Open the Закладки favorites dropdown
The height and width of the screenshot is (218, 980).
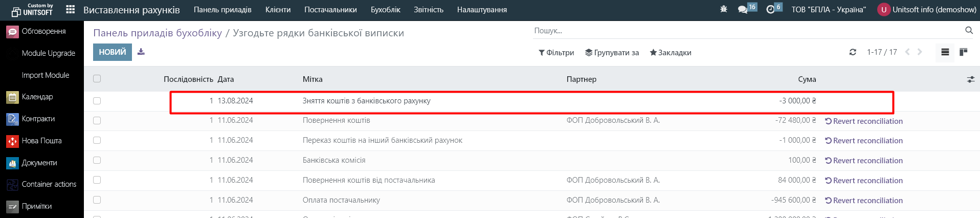[x=670, y=53]
